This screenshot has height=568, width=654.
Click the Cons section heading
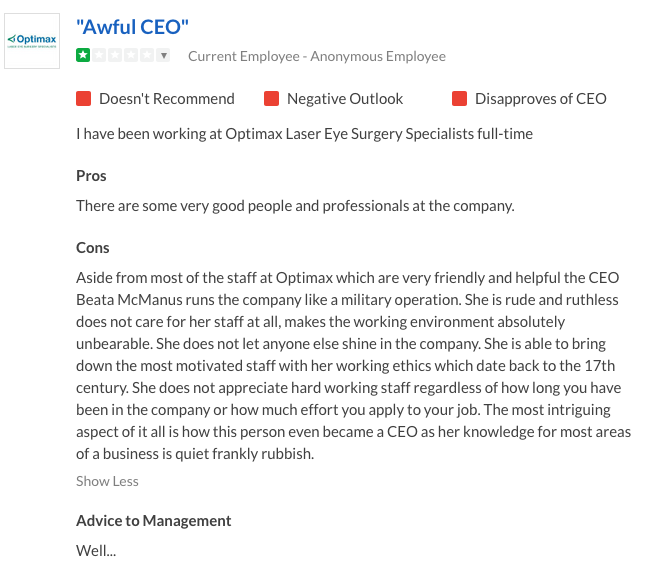93,248
